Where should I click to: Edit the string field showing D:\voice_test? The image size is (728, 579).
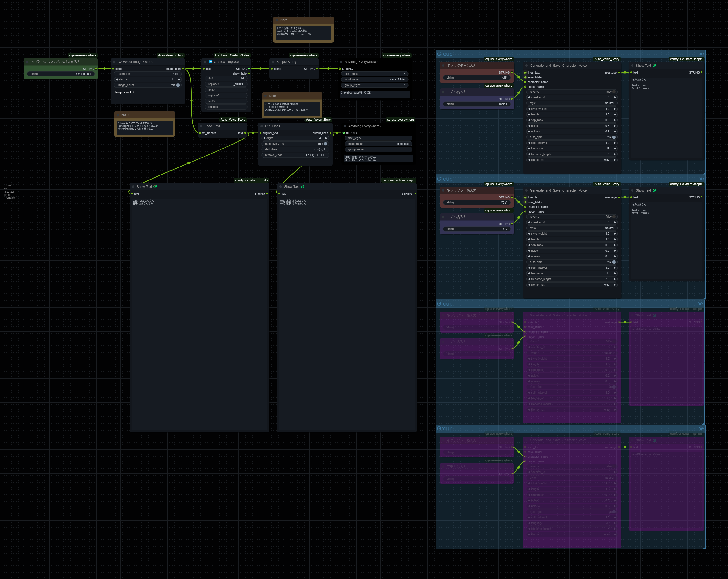pyautogui.click(x=61, y=74)
